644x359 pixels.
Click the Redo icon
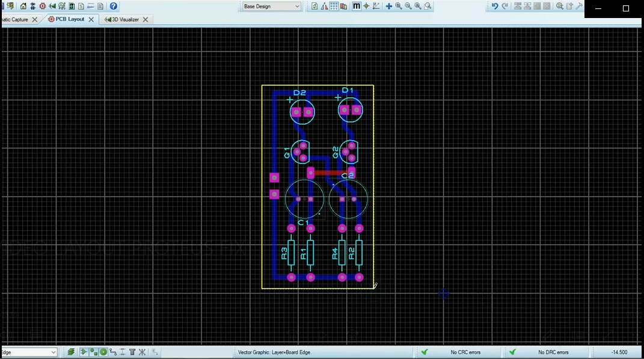coord(506,6)
